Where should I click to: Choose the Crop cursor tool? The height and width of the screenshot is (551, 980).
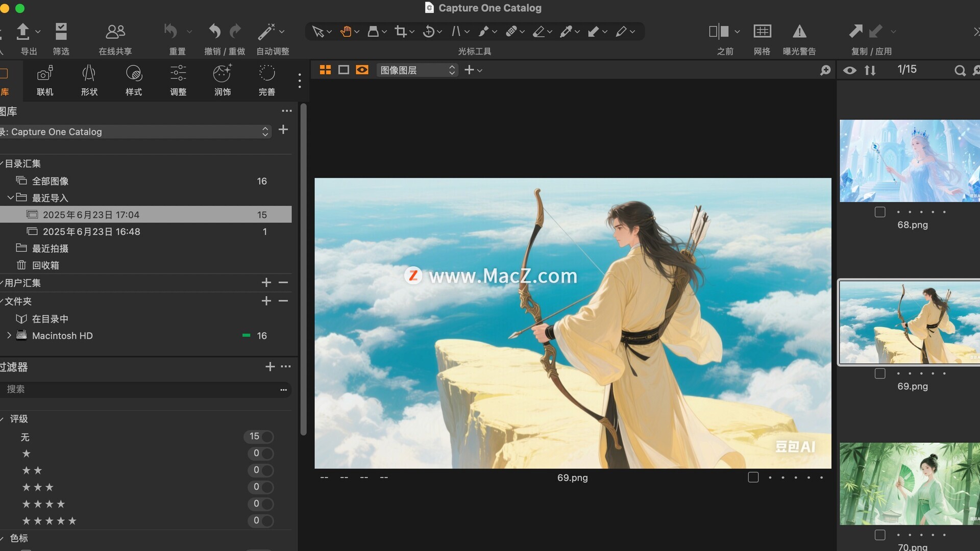pos(401,32)
